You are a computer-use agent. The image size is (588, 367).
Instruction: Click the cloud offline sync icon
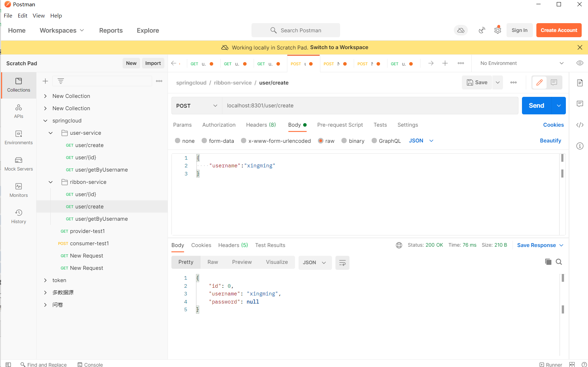point(461,30)
